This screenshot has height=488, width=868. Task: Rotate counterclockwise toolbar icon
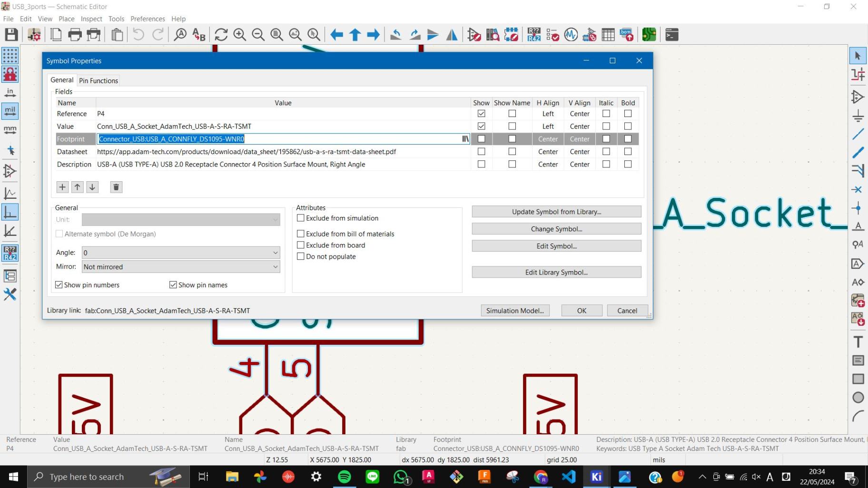(x=396, y=35)
